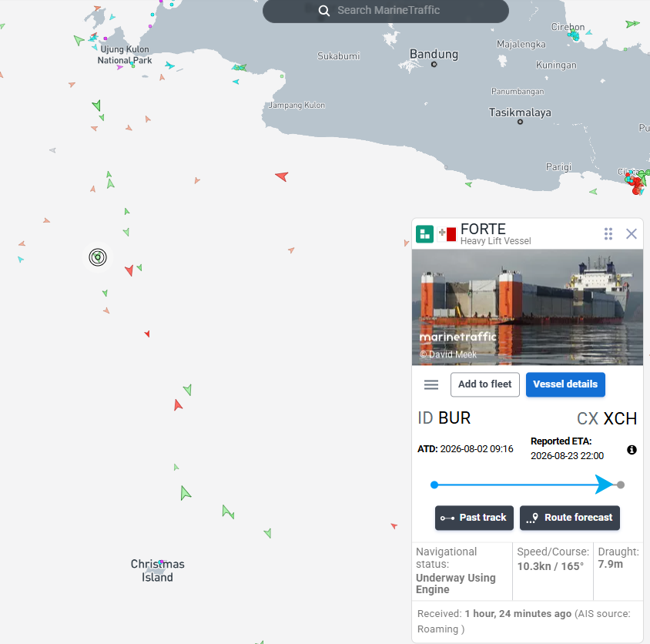Click the speed/course value 10.3kn / 165°
Image resolution: width=650 pixels, height=644 pixels.
550,566
